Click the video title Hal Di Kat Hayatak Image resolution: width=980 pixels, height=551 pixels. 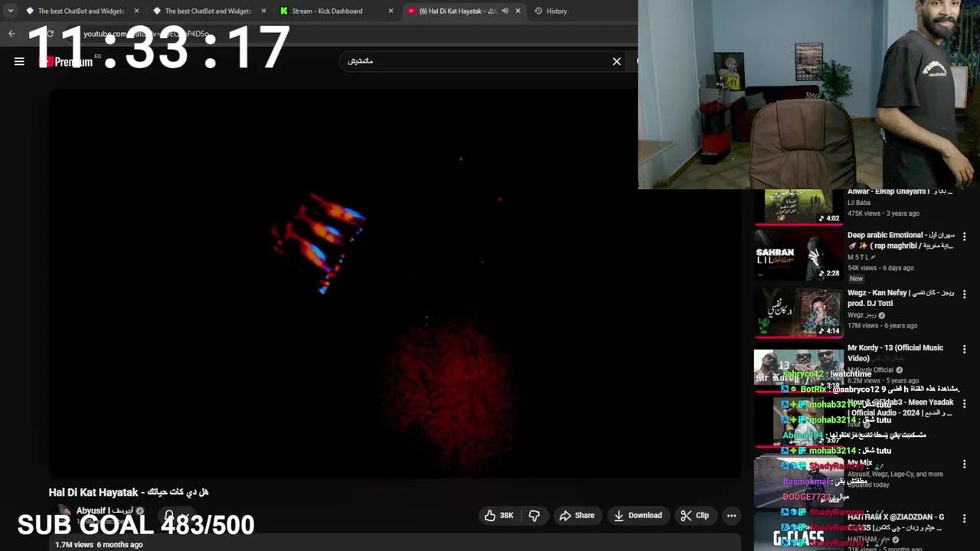(x=128, y=492)
